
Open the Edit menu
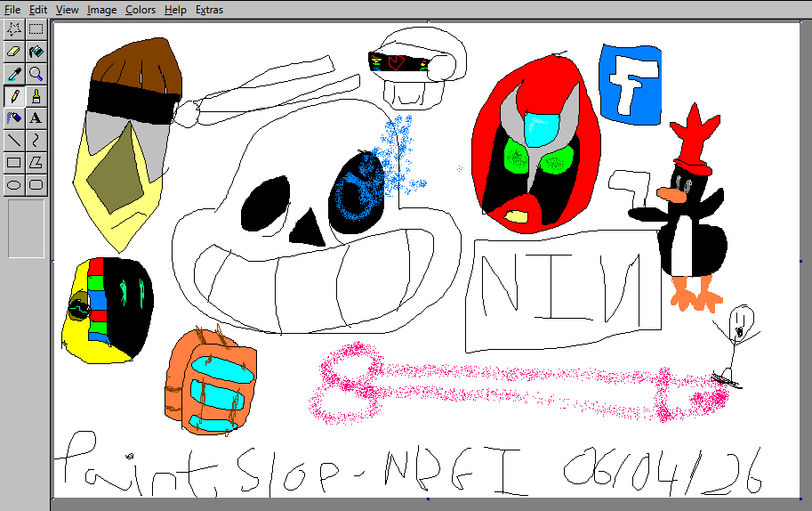click(x=38, y=9)
